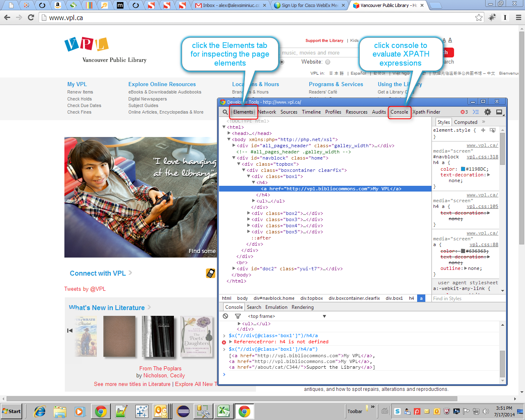
Task: Open Windows Explorer folder in taskbar
Action: (x=60, y=411)
